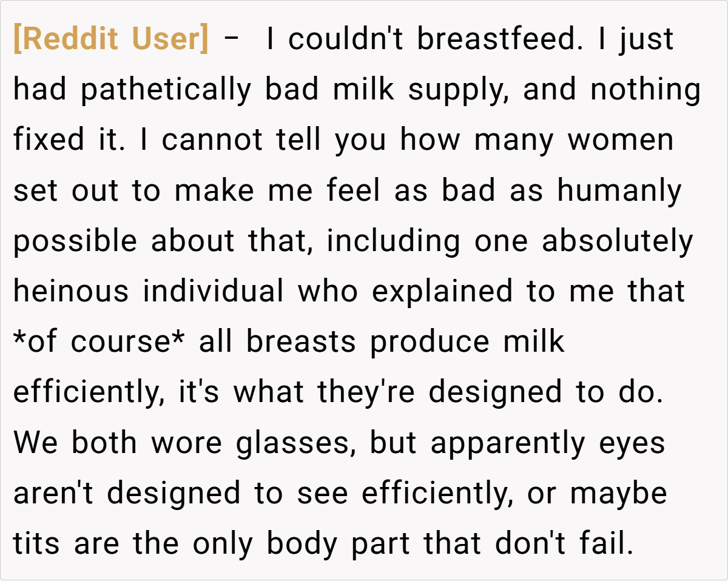
Task: Click the word "absolutely"
Action: [x=617, y=241]
